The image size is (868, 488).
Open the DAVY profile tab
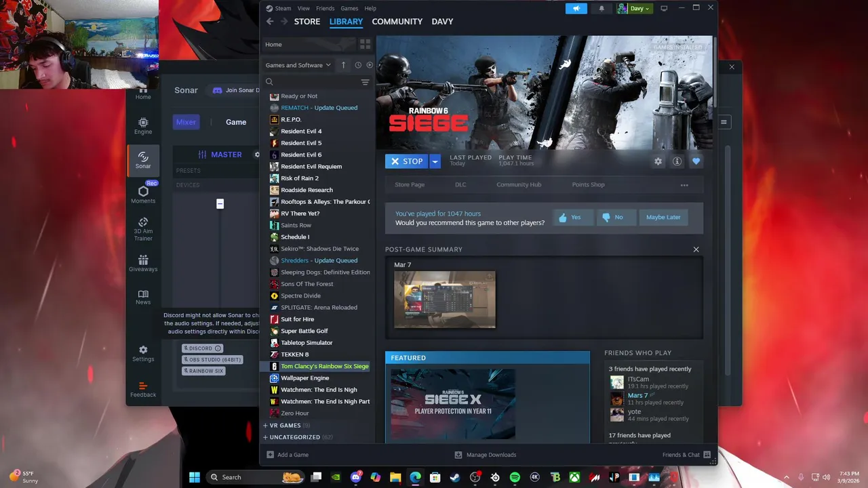(x=442, y=22)
